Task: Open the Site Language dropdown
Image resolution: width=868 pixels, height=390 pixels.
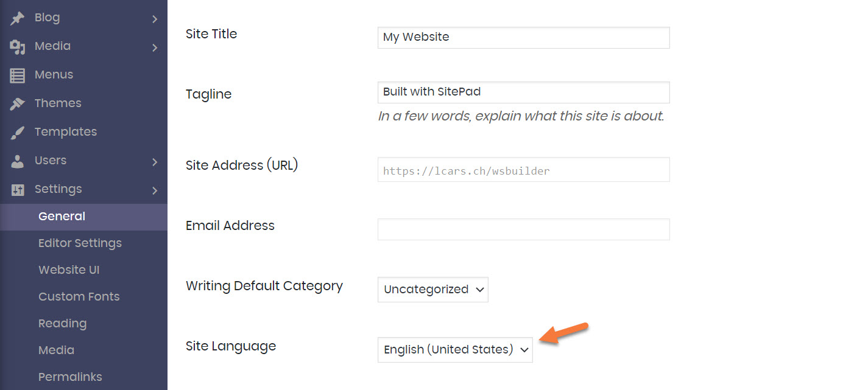Action: coord(454,350)
